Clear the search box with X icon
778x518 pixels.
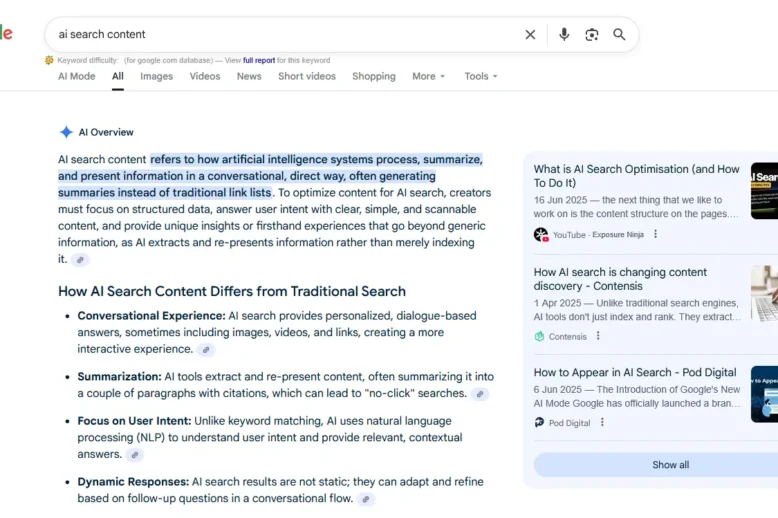[530, 34]
